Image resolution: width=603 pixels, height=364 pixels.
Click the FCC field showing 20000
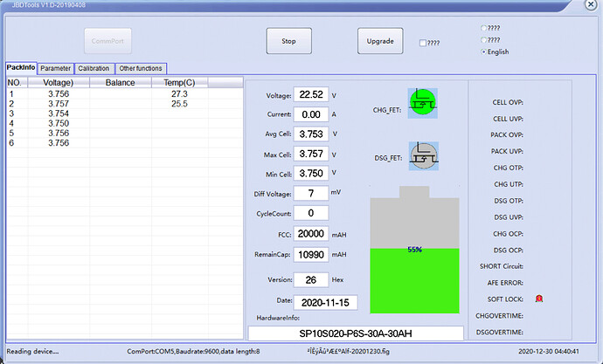point(311,233)
